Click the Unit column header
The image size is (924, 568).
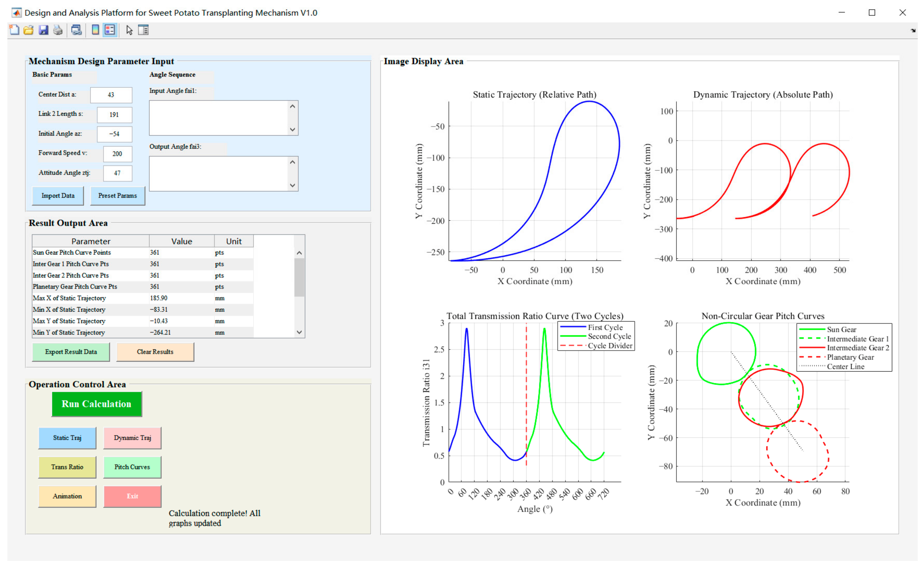point(234,241)
